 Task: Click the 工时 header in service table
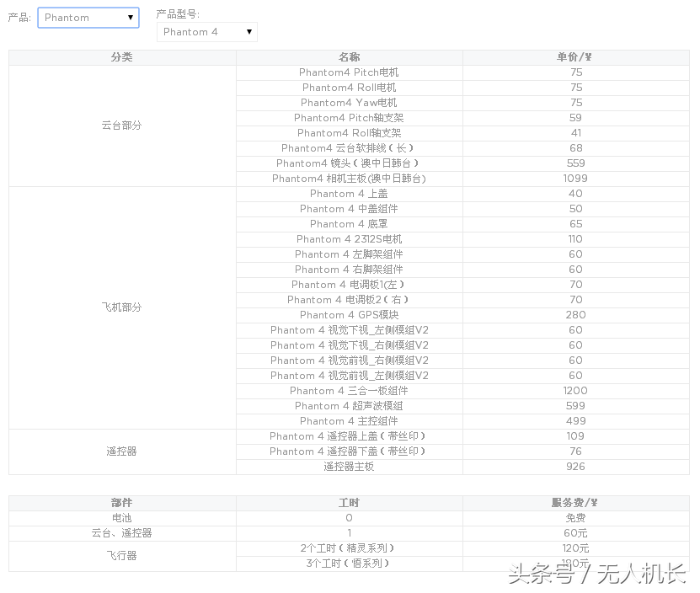349,503
